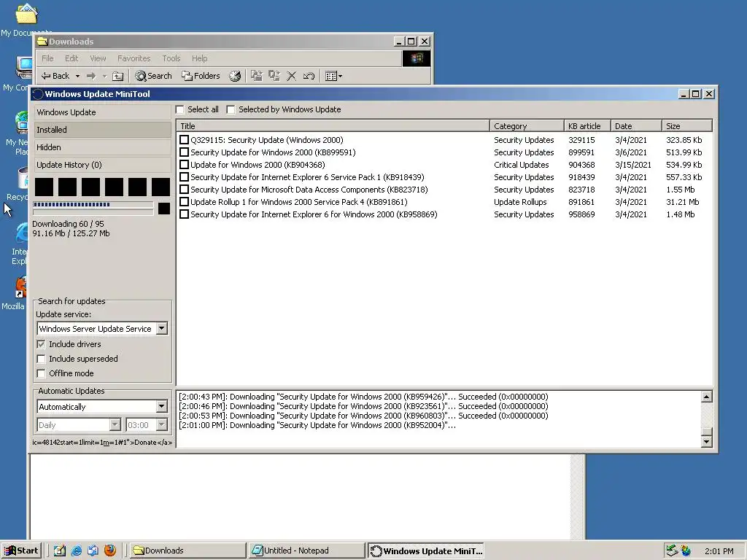Viewport: 747px width, 560px height.
Task: Open Tools menu in Downloads window
Action: (171, 58)
